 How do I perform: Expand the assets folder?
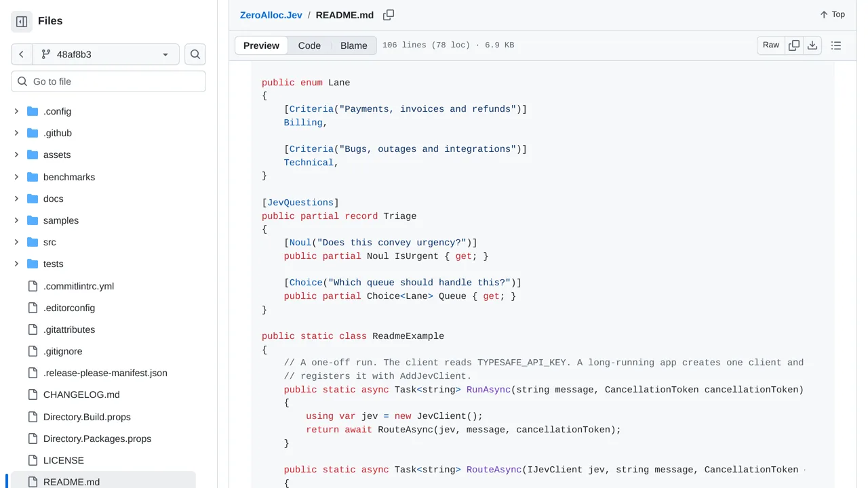click(x=16, y=155)
